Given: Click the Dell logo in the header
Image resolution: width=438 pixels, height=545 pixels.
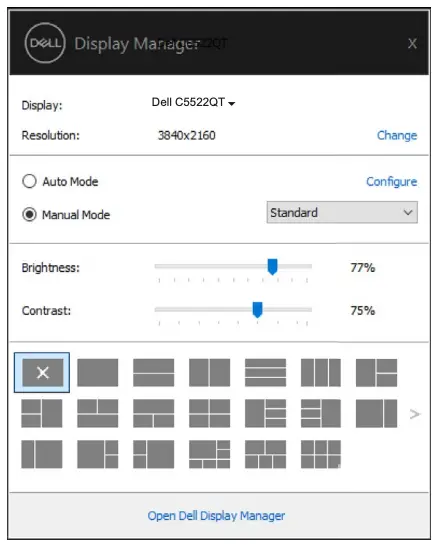Looking at the screenshot, I should (x=45, y=43).
